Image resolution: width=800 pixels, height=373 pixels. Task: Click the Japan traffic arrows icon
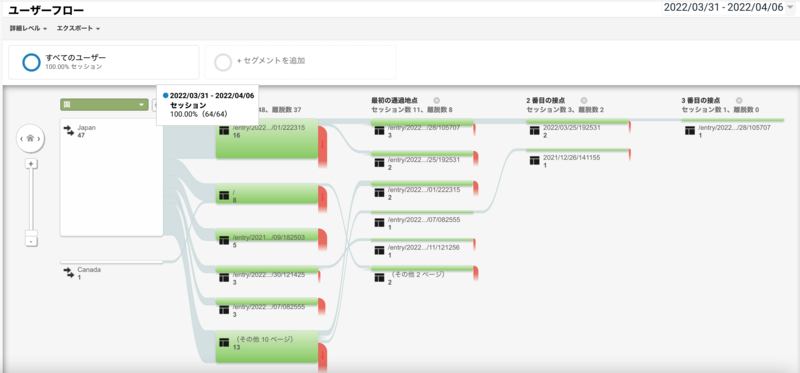[x=69, y=132]
